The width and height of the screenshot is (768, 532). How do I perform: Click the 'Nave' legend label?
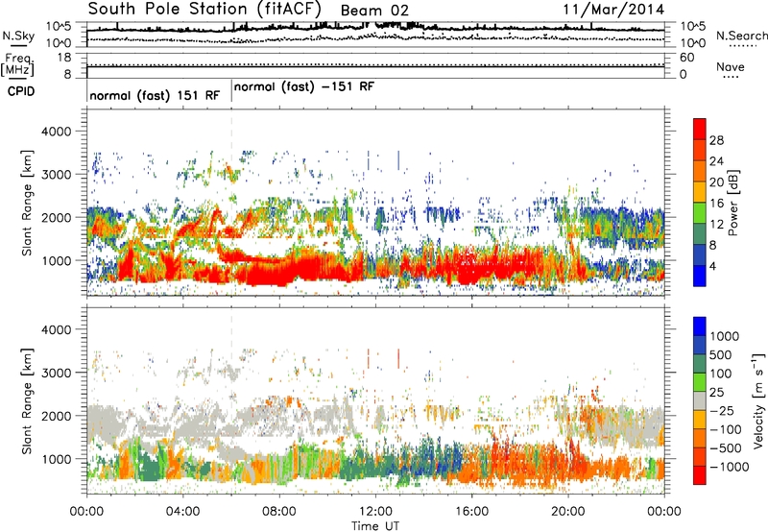pyautogui.click(x=731, y=66)
